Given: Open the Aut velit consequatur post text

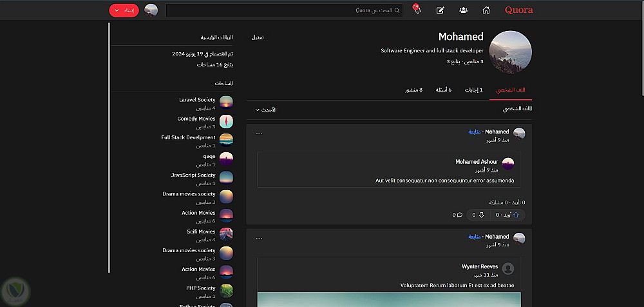Looking at the screenshot, I should point(445,181).
